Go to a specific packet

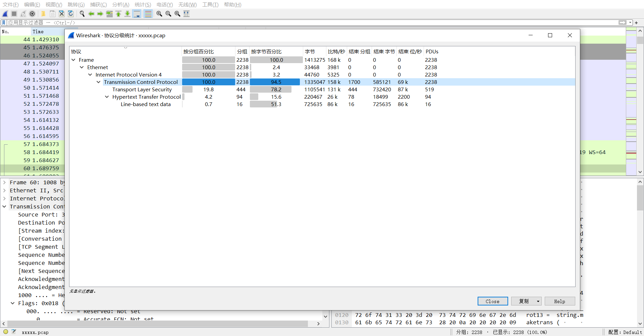coord(109,14)
